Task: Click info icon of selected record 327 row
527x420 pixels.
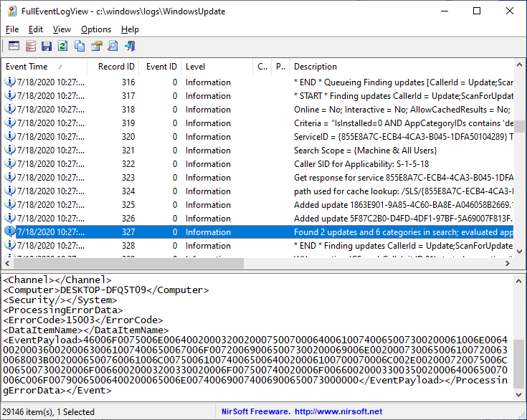Action: (10, 232)
